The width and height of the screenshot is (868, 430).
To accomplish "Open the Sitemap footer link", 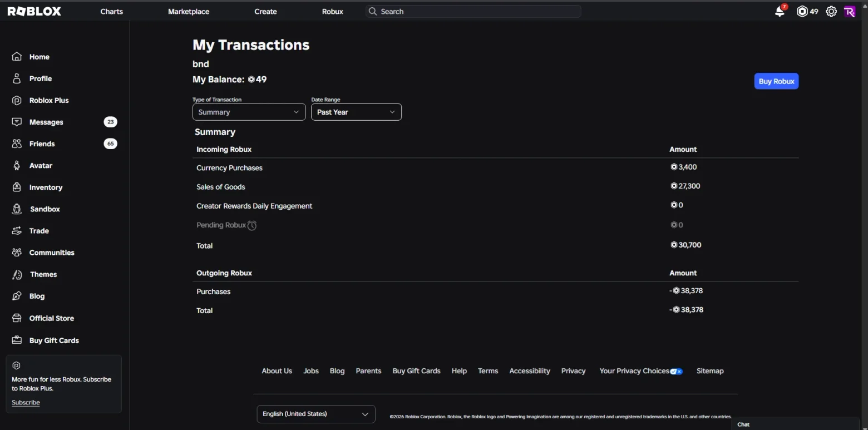I will point(710,371).
